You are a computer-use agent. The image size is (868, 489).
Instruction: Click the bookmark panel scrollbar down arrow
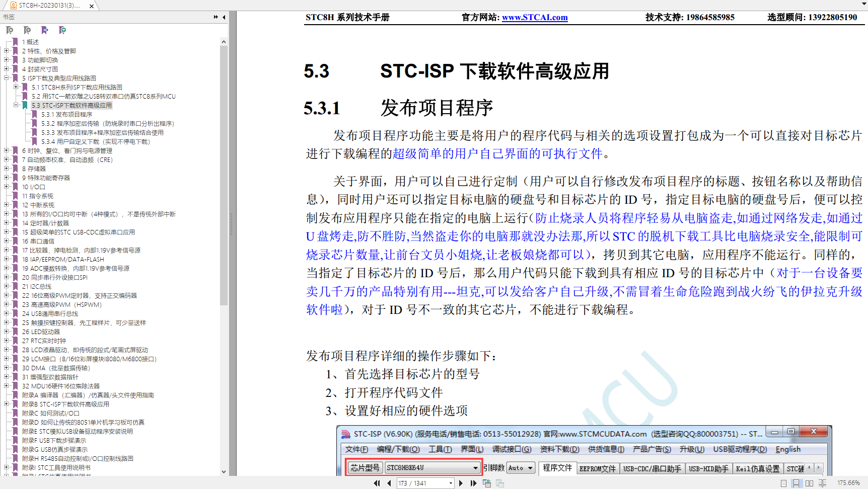224,472
